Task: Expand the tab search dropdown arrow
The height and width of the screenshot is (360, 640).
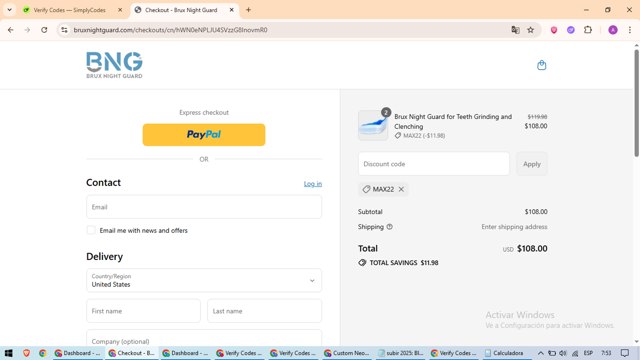Action: tap(9, 10)
